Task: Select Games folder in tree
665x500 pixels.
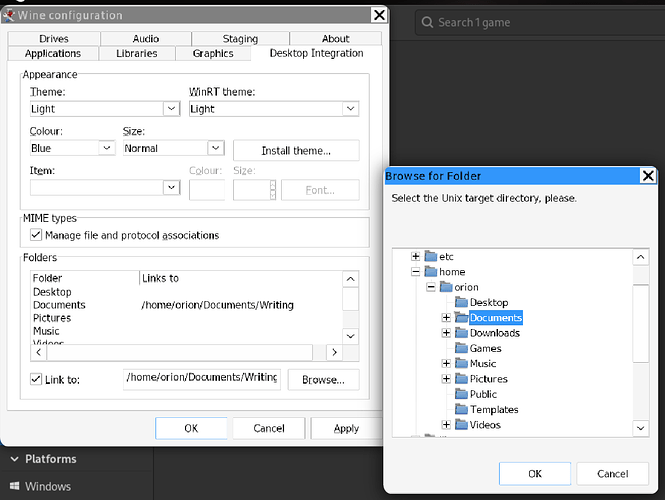Action: coord(485,348)
